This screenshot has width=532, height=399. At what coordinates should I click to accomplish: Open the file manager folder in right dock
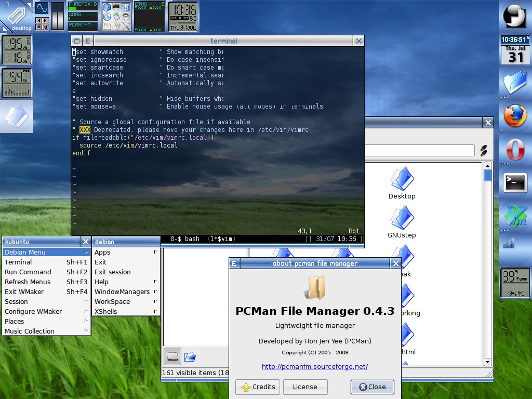pyautogui.click(x=515, y=83)
